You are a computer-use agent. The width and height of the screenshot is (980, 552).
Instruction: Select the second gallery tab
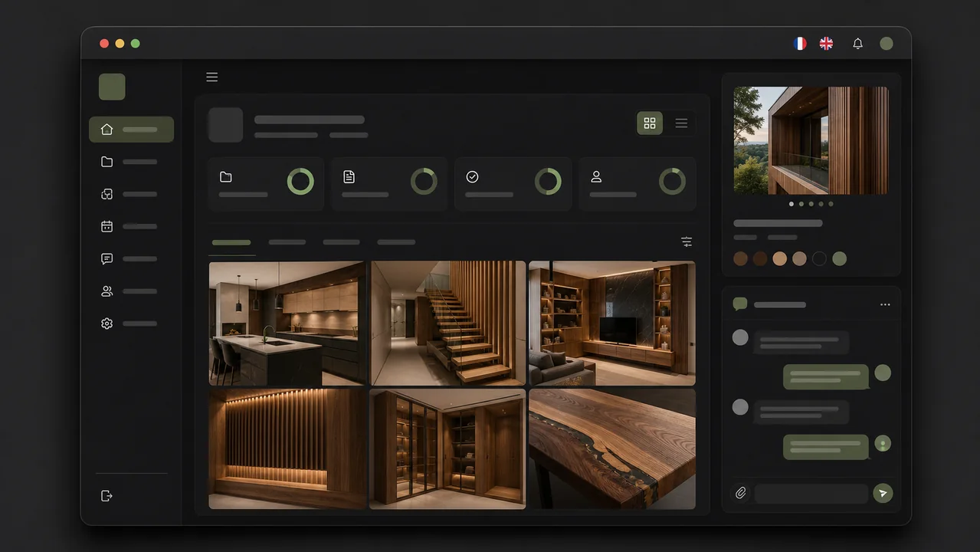click(287, 242)
